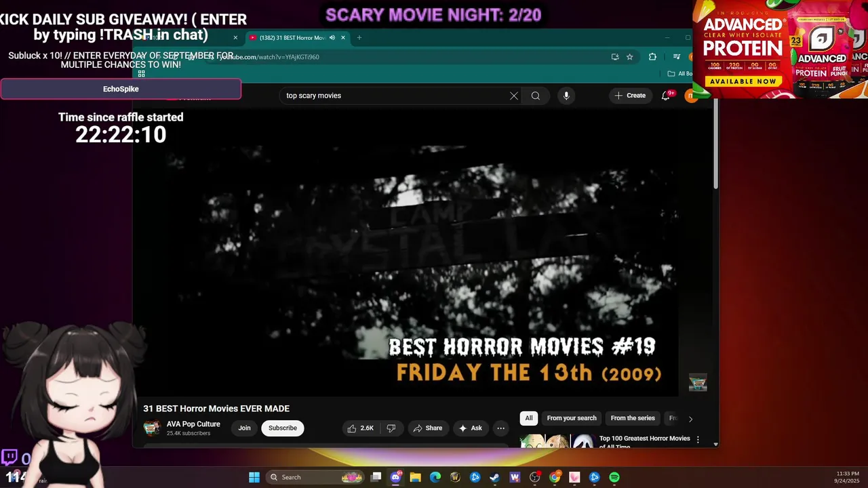This screenshot has height=488, width=868.
Task: Open the Windows Start menu
Action: pyautogui.click(x=254, y=477)
